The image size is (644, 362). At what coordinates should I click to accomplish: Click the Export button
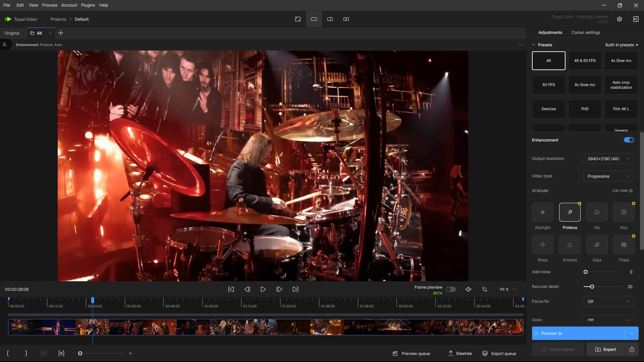click(x=606, y=349)
